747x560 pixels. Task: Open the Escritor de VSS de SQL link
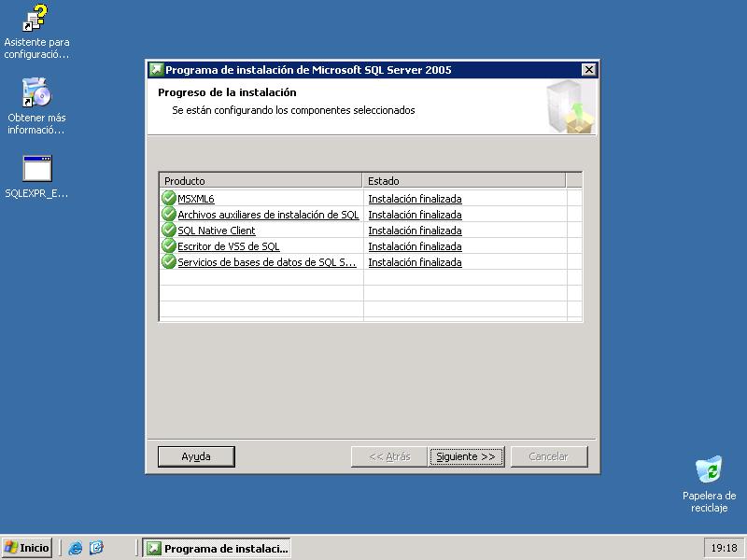[229, 246]
